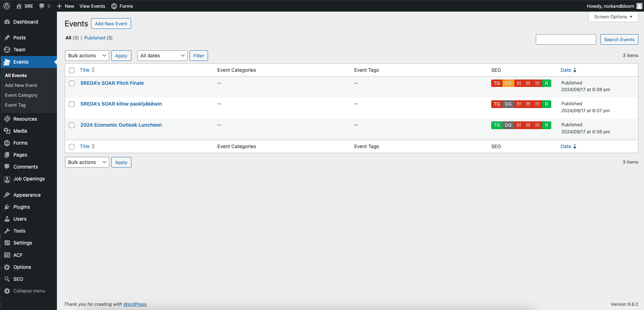Open the top Bulk actions dropdown
This screenshot has width=644, height=310.
tap(87, 56)
